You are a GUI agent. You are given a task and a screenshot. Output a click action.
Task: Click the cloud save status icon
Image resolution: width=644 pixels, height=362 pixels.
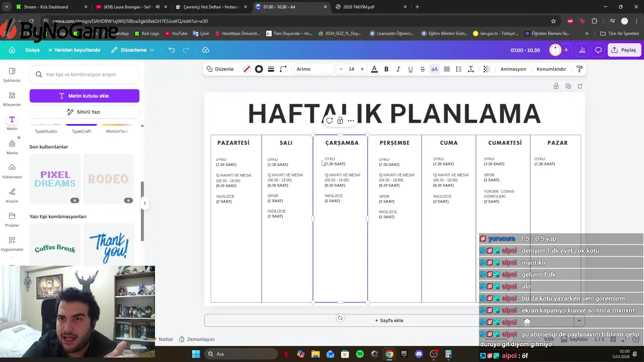(205, 50)
